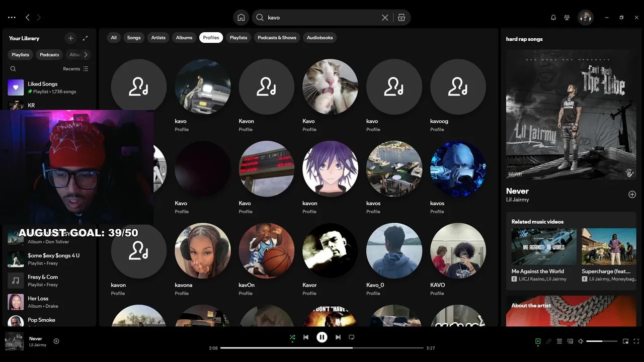
Task: Toggle the Now Playing view icon
Action: coord(538,341)
